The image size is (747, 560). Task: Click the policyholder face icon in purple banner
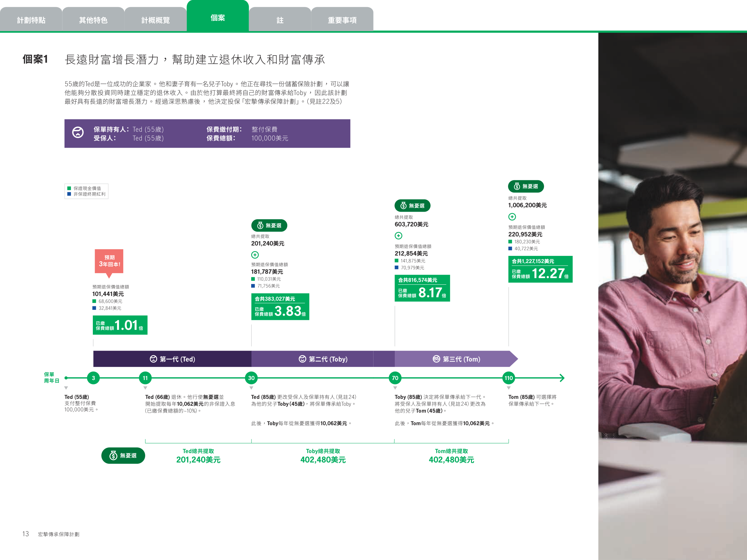78,132
